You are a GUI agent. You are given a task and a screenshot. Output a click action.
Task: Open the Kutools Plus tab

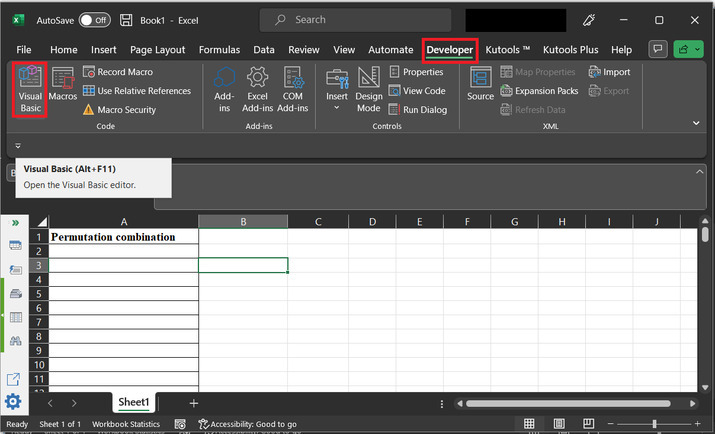click(x=570, y=50)
